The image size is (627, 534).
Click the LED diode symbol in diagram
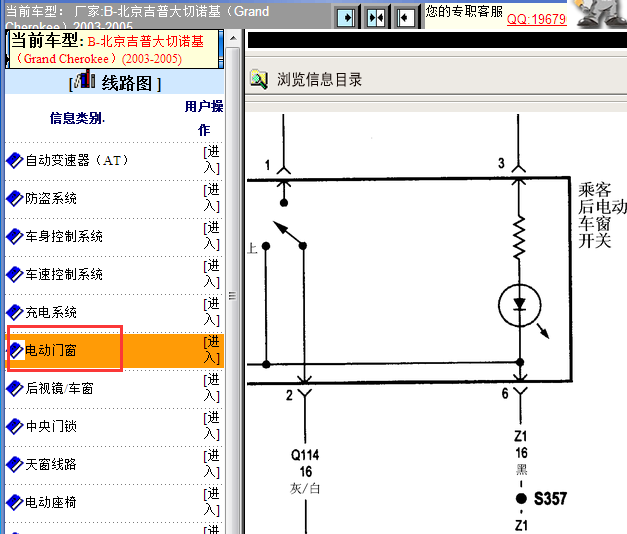[519, 305]
